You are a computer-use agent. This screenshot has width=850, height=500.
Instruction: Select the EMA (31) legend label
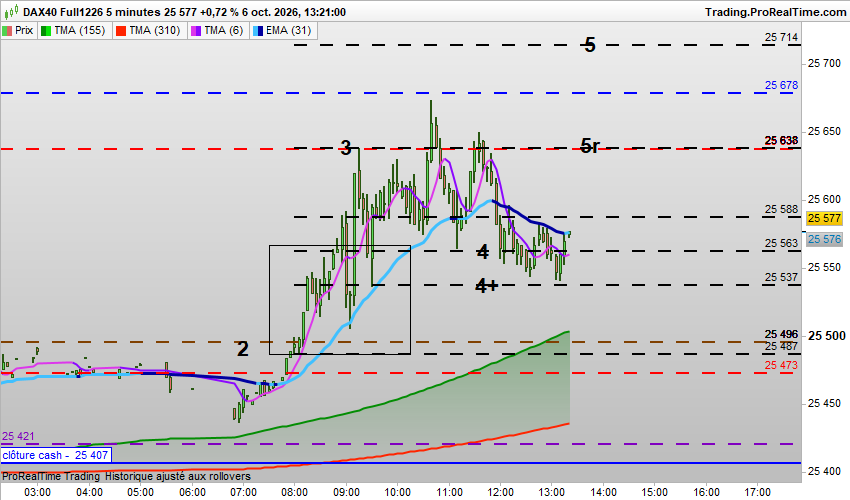point(288,30)
